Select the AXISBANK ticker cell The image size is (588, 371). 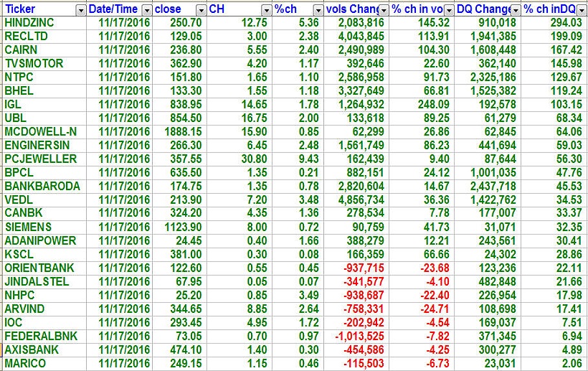pos(32,350)
